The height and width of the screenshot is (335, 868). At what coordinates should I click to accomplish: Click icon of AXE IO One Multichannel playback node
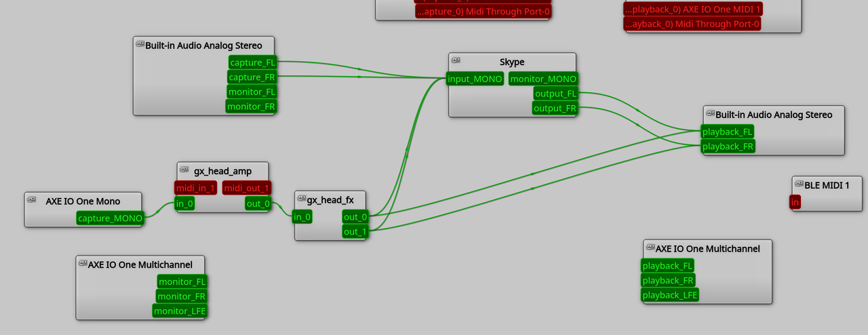click(x=650, y=248)
